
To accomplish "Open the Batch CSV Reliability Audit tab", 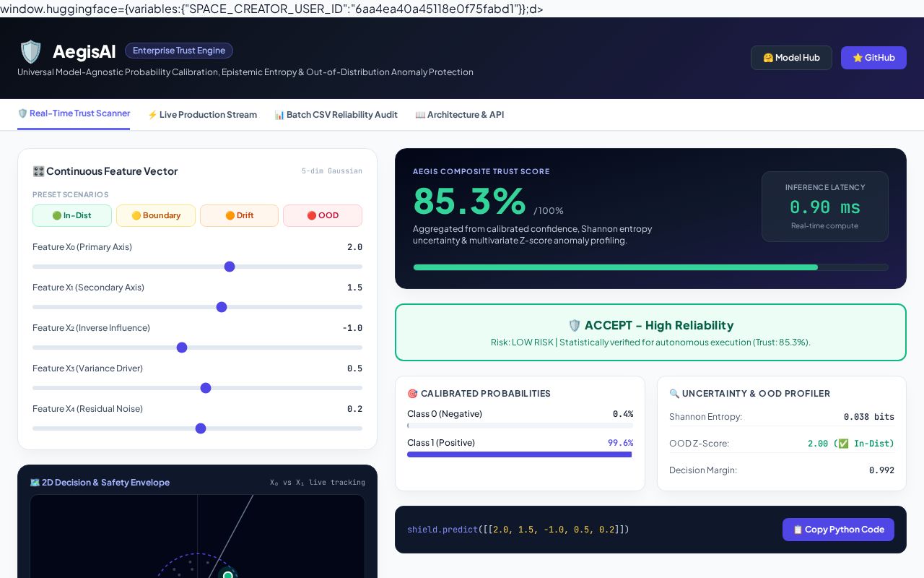I will coord(336,115).
